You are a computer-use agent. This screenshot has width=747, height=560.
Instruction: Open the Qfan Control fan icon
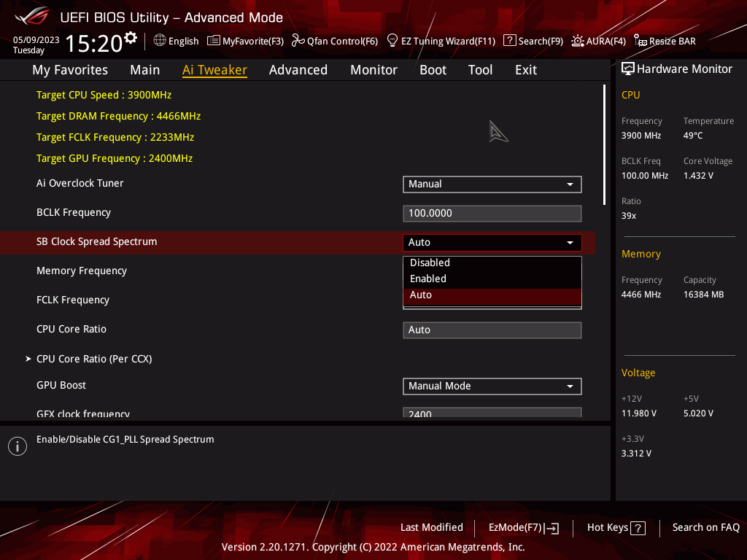[298, 41]
